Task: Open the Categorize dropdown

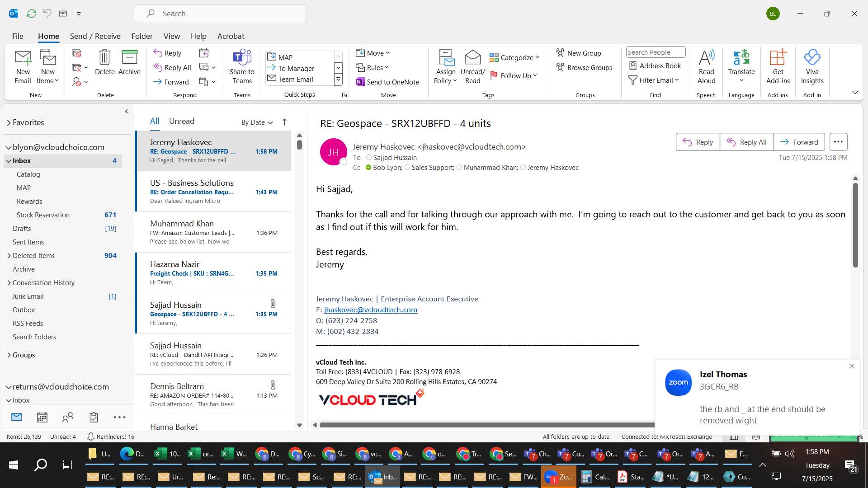Action: click(514, 57)
